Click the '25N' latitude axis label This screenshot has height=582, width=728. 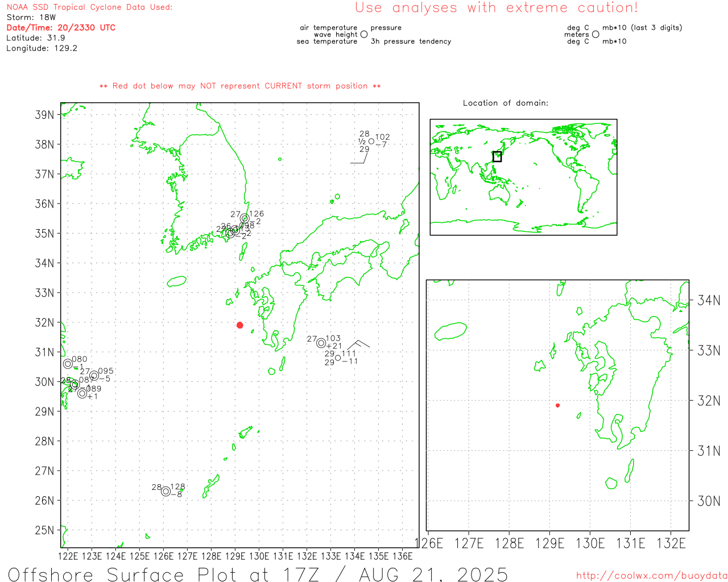click(x=44, y=530)
